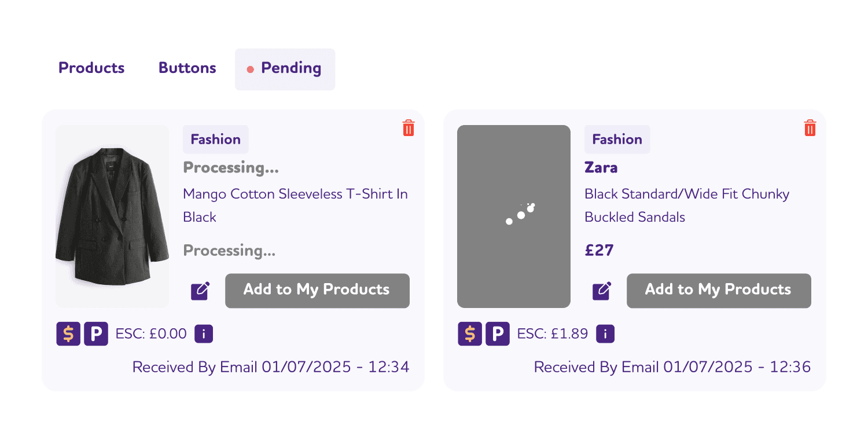This screenshot has width=868, height=440.
Task: Click the loading Zara product thumbnail
Action: click(514, 217)
